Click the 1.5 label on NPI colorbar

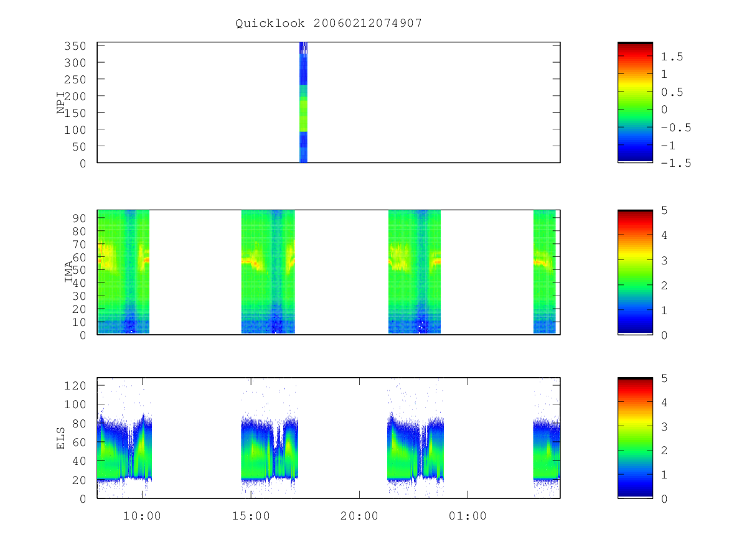[x=672, y=57]
